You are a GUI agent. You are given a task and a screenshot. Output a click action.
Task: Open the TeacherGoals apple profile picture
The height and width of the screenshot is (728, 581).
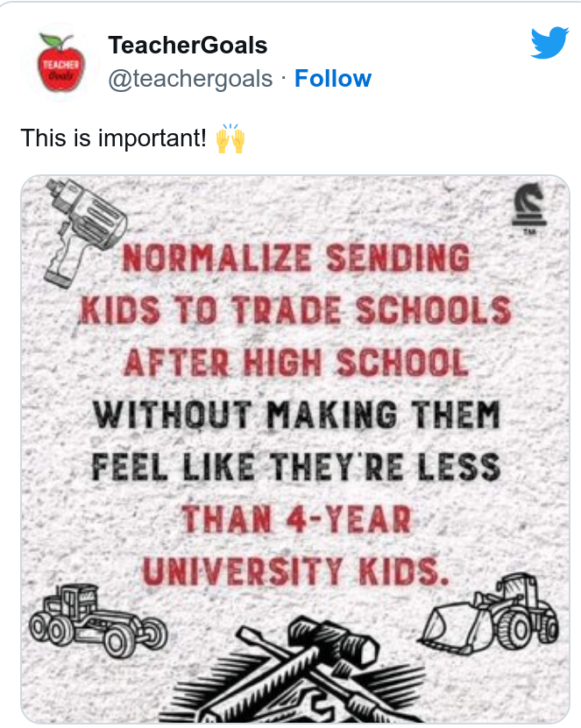(60, 63)
